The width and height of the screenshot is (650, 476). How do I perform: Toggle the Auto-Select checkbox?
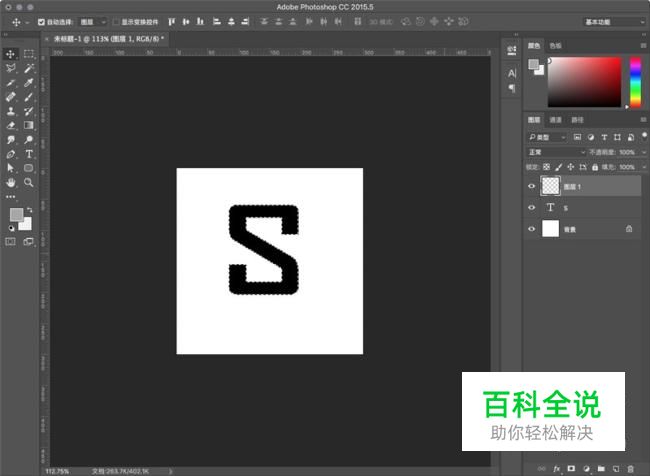pyautogui.click(x=41, y=22)
